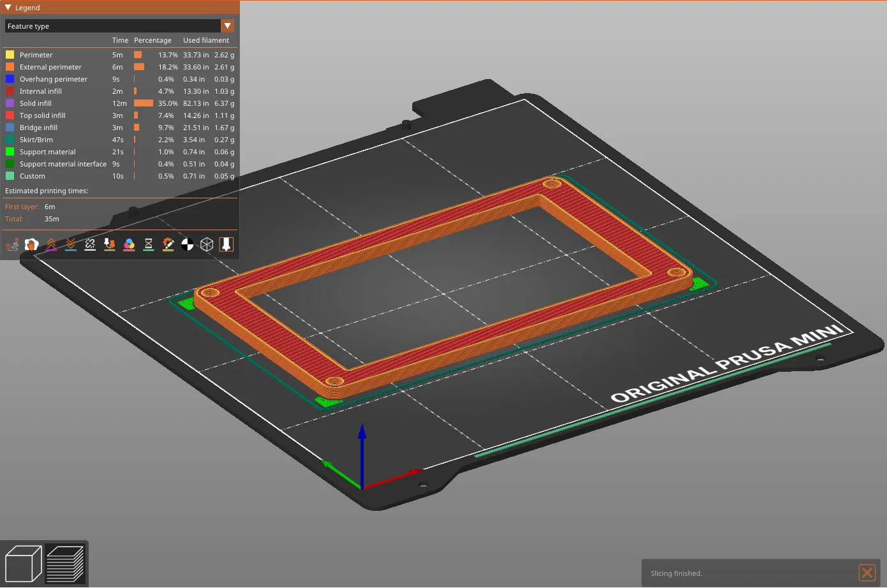
Task: Toggle Internal infill feature row label
Action: (x=41, y=91)
